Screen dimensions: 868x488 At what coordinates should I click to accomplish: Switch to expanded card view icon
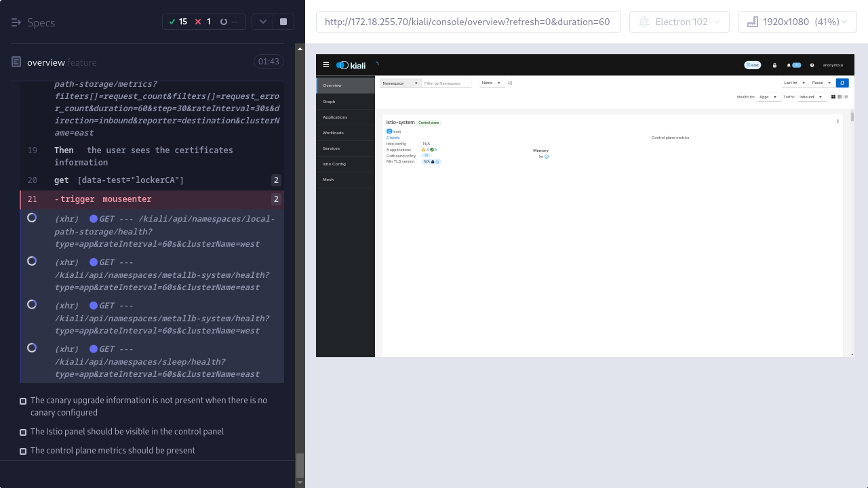point(833,97)
